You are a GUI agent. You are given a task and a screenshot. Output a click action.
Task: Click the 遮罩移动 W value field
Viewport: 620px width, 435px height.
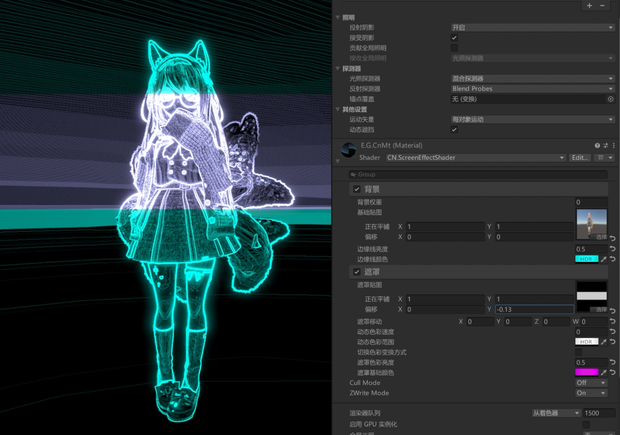pos(594,322)
